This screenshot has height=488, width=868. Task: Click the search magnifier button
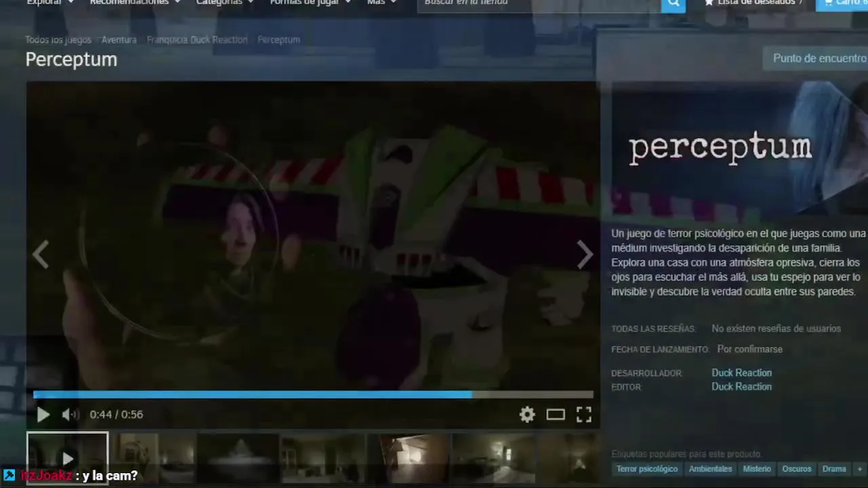[x=673, y=3]
